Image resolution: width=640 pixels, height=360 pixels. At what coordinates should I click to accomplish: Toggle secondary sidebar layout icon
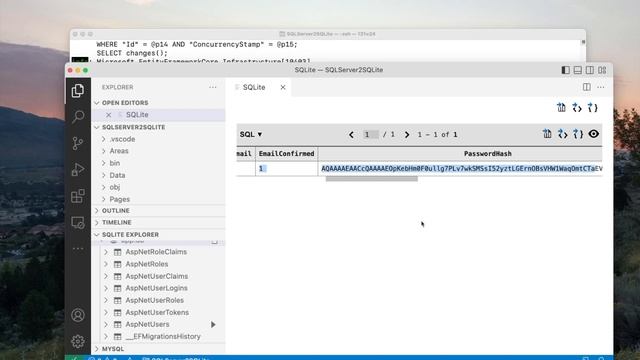point(590,70)
